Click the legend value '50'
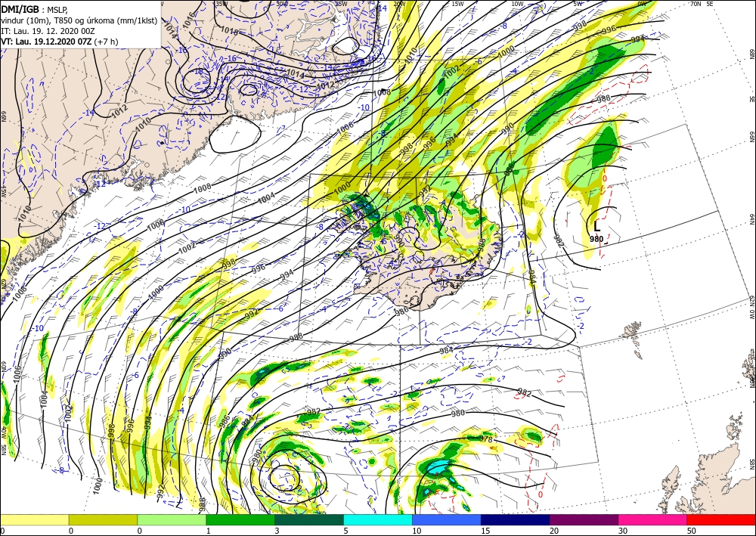The image size is (756, 536). tap(691, 531)
